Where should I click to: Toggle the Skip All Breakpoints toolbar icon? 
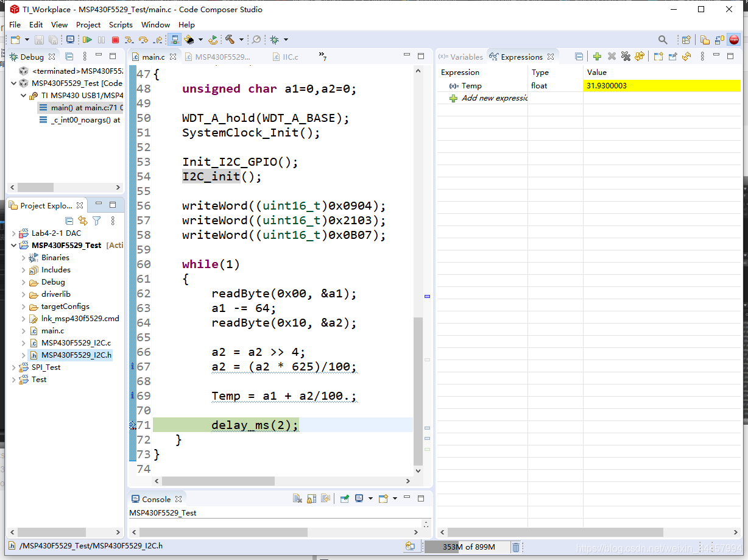(x=256, y=40)
